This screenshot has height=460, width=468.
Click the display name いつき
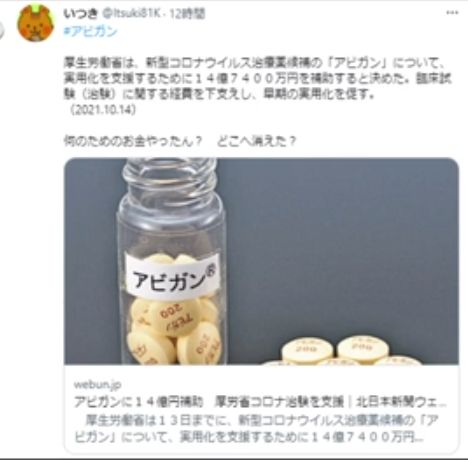80,14
